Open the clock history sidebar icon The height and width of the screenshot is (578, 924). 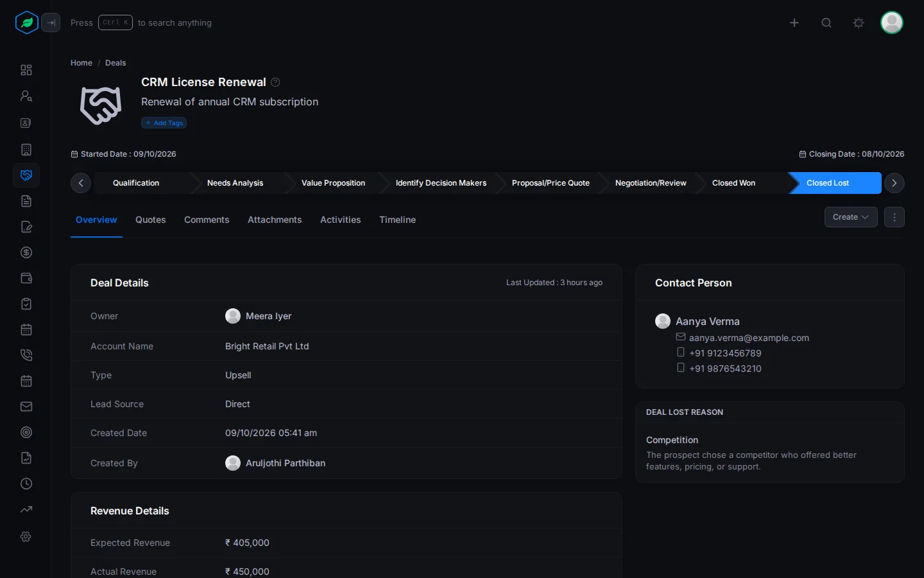[x=26, y=484]
